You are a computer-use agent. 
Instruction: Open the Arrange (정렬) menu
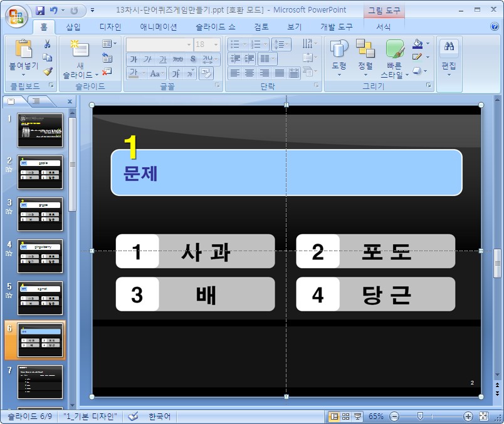(x=365, y=56)
